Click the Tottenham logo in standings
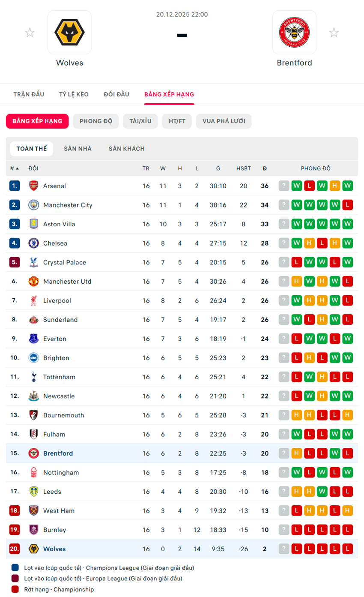 pos(33,377)
